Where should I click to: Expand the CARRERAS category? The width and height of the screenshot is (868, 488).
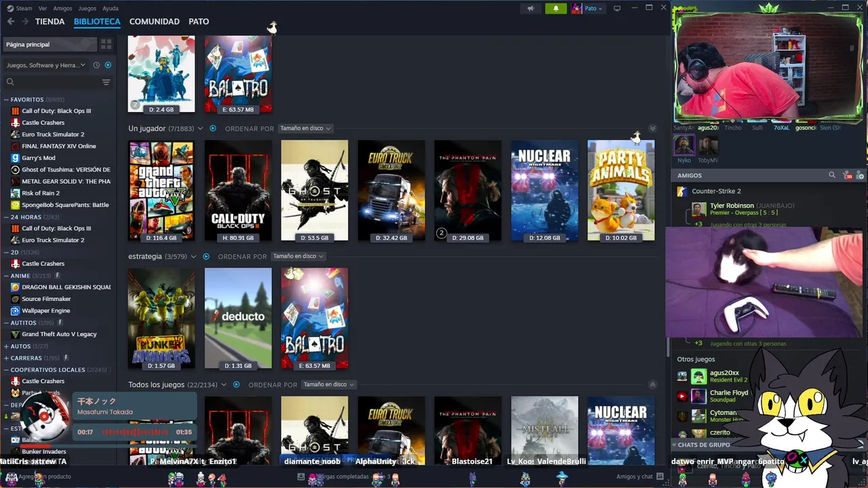6,358
